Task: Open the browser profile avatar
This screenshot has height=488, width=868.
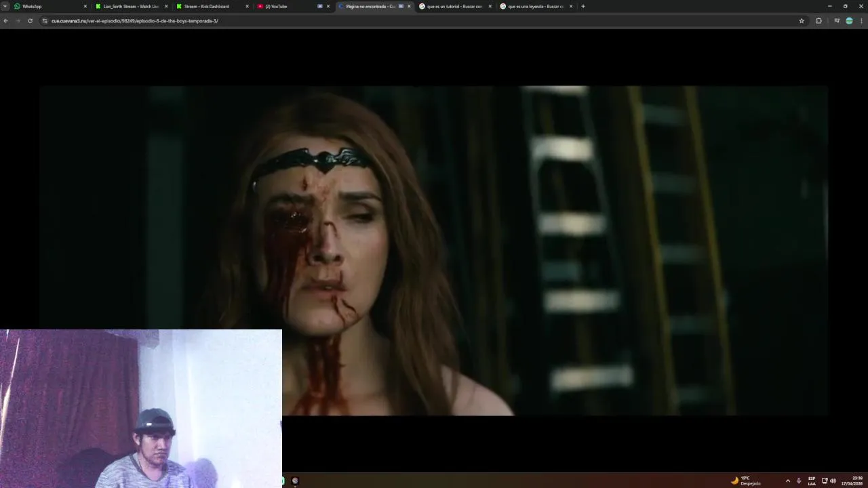Action: click(x=849, y=21)
